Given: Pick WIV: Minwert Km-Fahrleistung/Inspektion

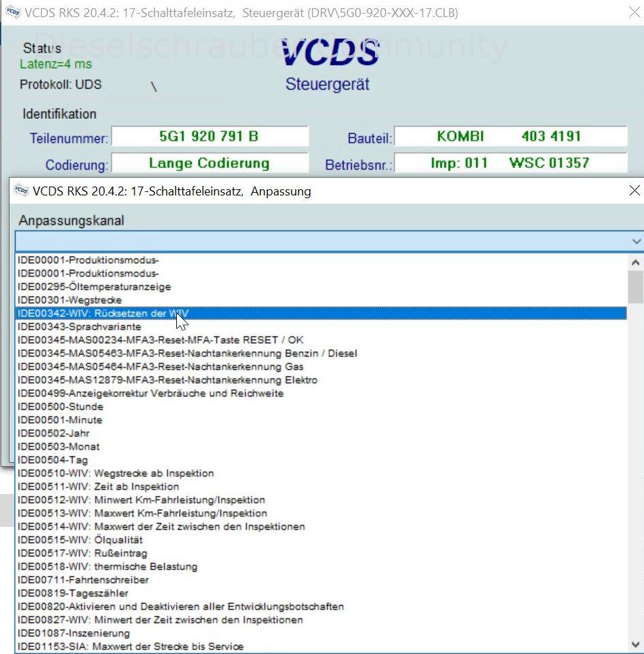Looking at the screenshot, I should pyautogui.click(x=321, y=500).
